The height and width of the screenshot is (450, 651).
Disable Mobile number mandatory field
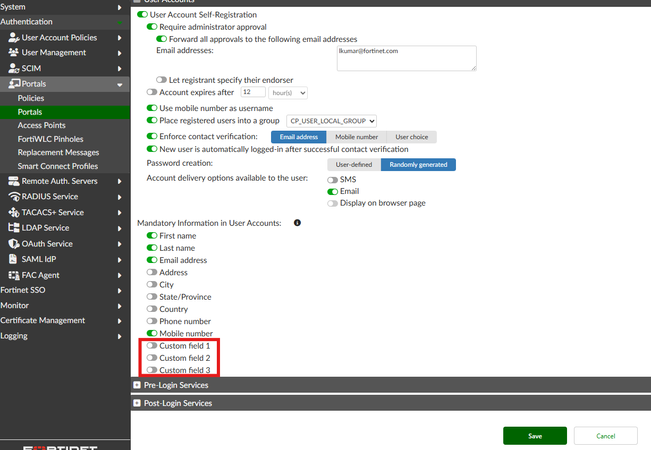coord(152,333)
